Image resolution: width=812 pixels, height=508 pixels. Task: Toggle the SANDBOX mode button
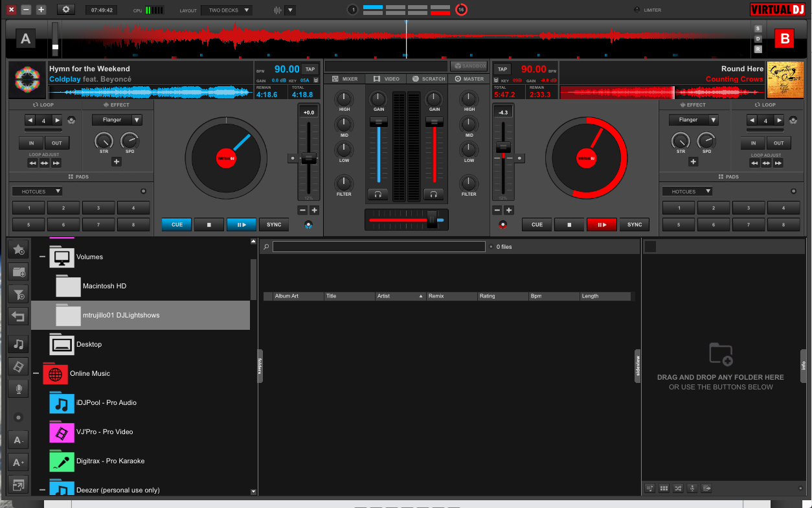tap(469, 66)
